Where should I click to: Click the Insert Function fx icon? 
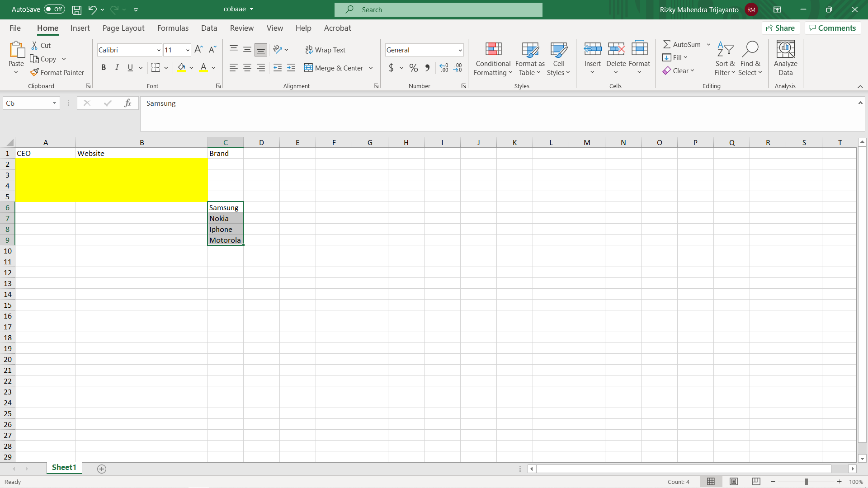(x=127, y=103)
